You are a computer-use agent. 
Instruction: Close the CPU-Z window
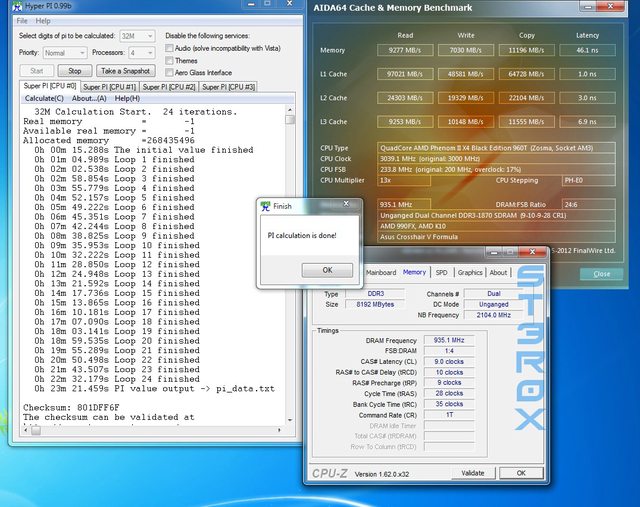(532, 251)
